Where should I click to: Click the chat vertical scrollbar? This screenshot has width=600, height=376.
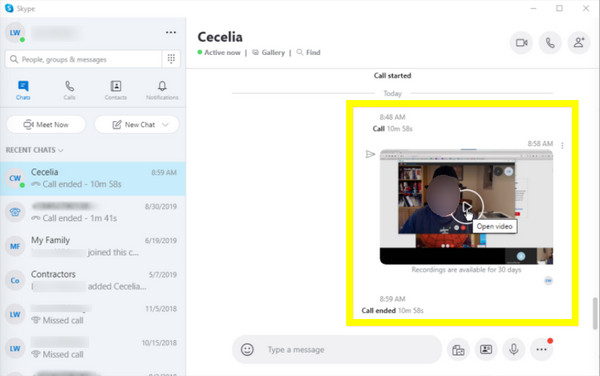595,313
